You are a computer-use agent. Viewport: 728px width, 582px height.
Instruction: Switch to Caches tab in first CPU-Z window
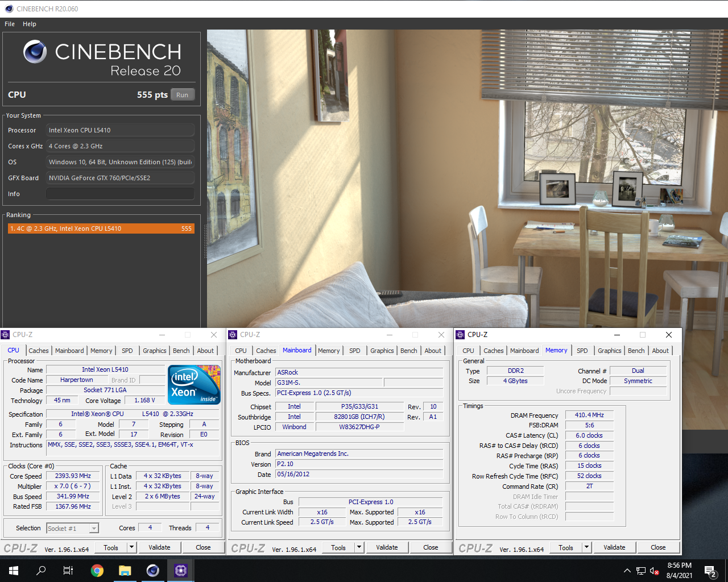tap(39, 351)
